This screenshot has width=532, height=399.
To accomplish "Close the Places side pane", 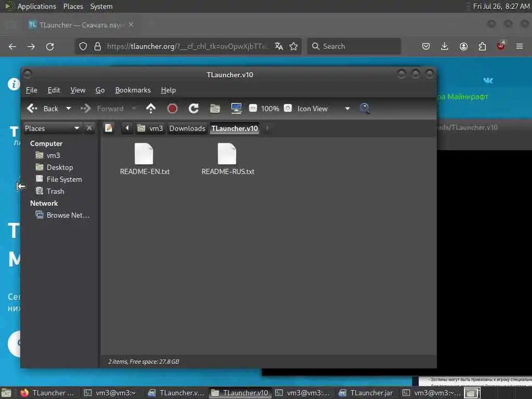I will (x=89, y=128).
